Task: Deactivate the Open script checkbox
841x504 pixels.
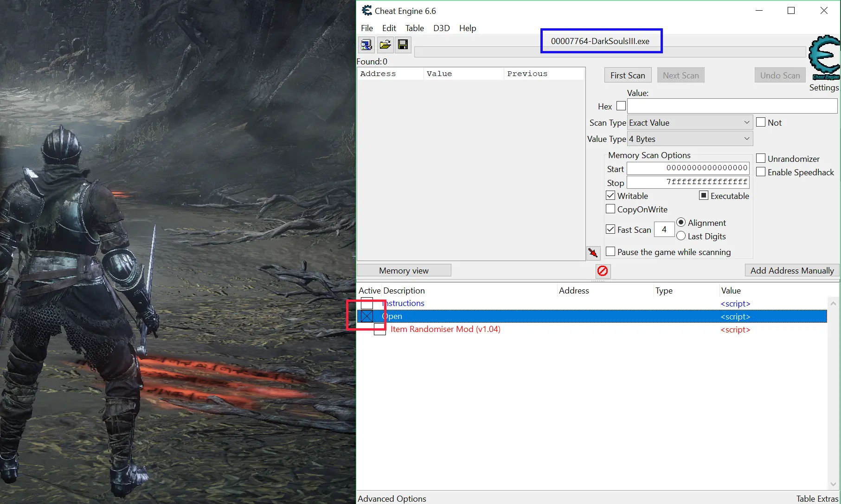Action: pyautogui.click(x=367, y=316)
